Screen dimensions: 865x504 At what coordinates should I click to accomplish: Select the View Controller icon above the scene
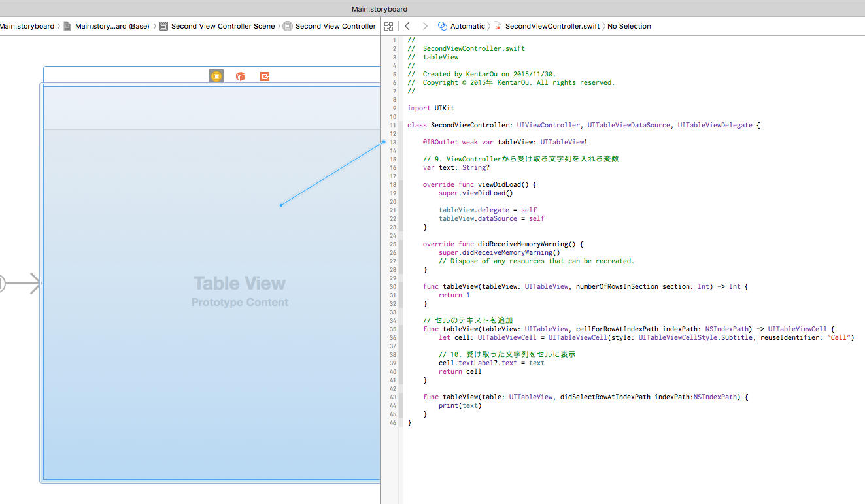pos(216,76)
